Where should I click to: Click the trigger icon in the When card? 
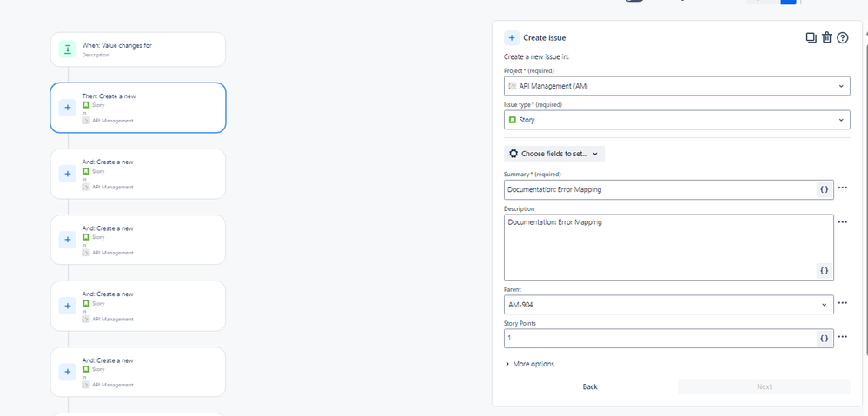click(x=67, y=50)
